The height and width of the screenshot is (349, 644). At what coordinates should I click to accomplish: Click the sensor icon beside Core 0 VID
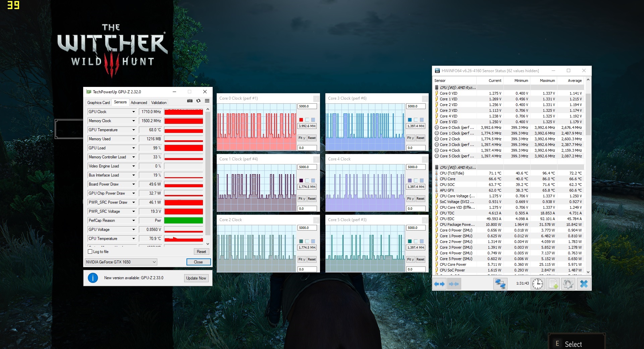[x=437, y=93]
